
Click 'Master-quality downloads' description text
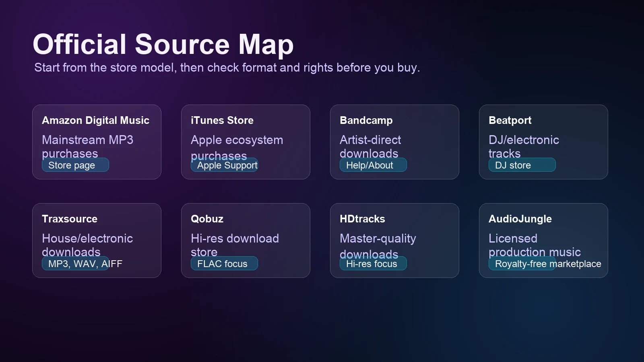378,246
